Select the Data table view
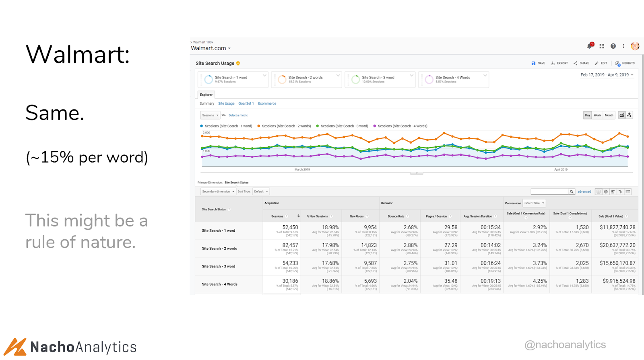The height and width of the screenshot is (360, 644). point(599,192)
